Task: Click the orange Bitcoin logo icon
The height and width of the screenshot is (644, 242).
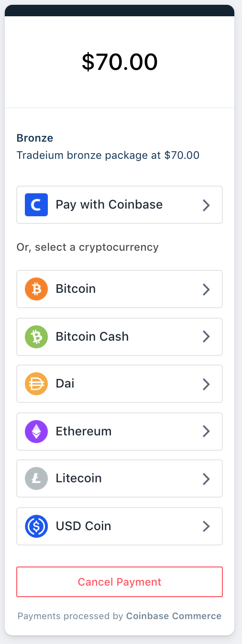Action: (36, 289)
